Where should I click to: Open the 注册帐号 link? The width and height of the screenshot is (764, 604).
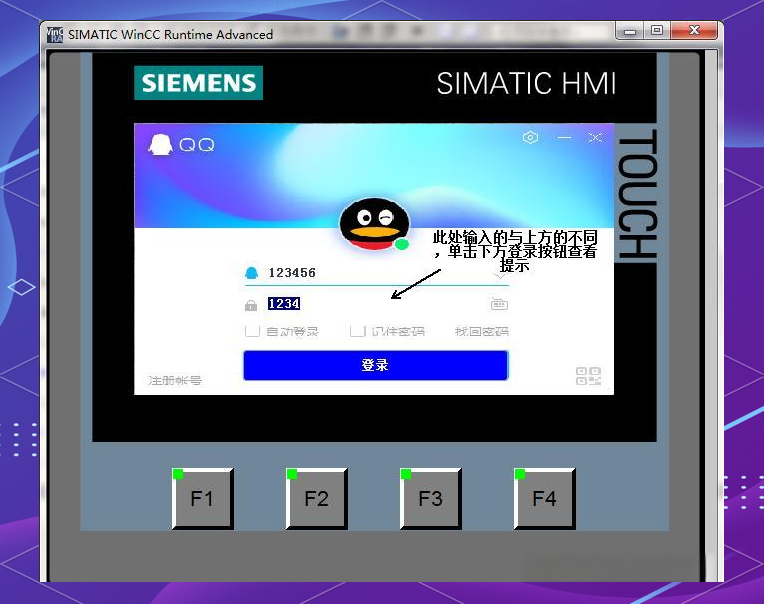(x=174, y=380)
